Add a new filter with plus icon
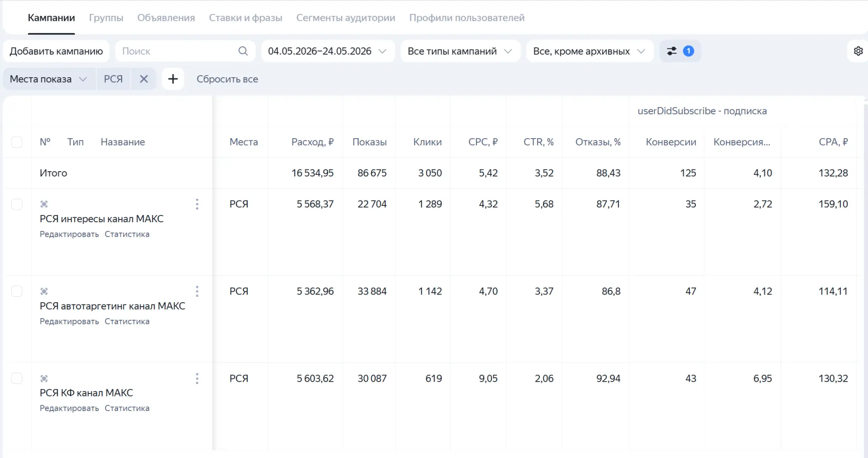Viewport: 868px width, 458px height. 173,79
